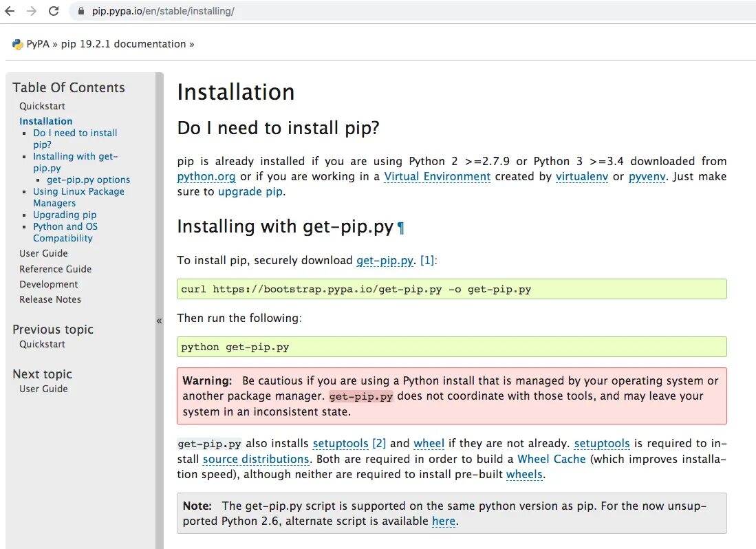This screenshot has width=756, height=549.
Task: Collapse the sidebar with the « button
Action: click(x=159, y=321)
